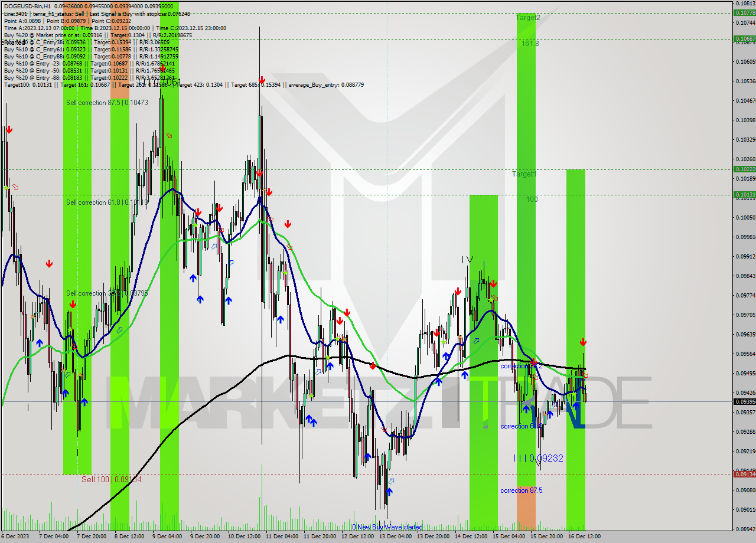Click the 'Buy %10 @ C_Entry61: 0.09323' line
Viewport: 756px width, 543px height.
91,49
